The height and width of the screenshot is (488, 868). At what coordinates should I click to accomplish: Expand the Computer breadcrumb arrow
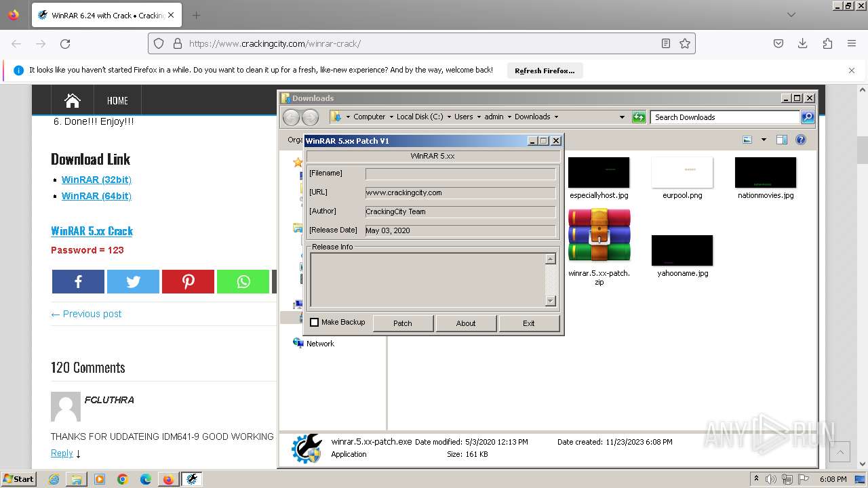coord(391,117)
